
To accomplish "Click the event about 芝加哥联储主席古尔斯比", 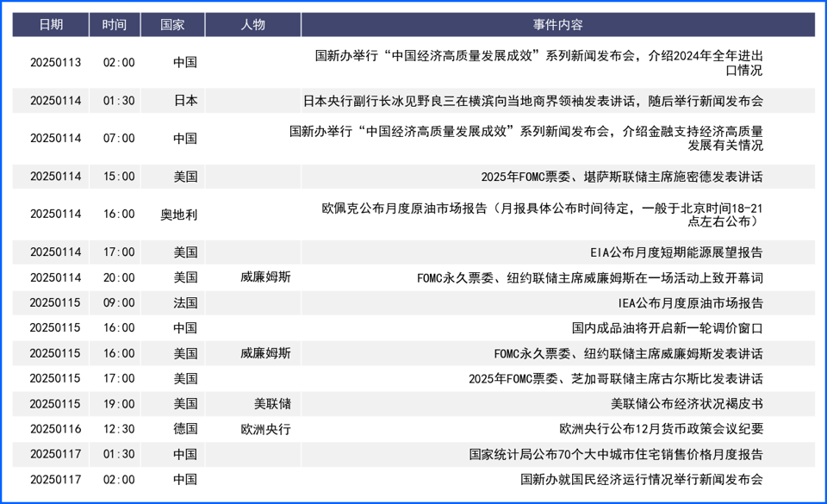I will click(x=615, y=378).
